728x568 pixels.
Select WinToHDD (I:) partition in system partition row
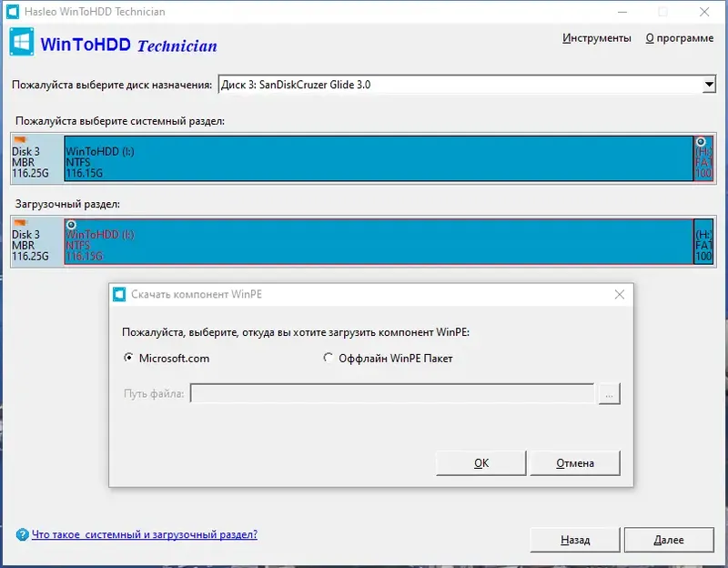[379, 158]
